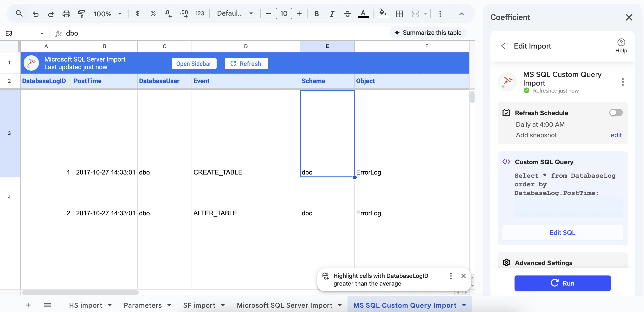Click the print icon in toolbar
The image size is (644, 312).
66,14
